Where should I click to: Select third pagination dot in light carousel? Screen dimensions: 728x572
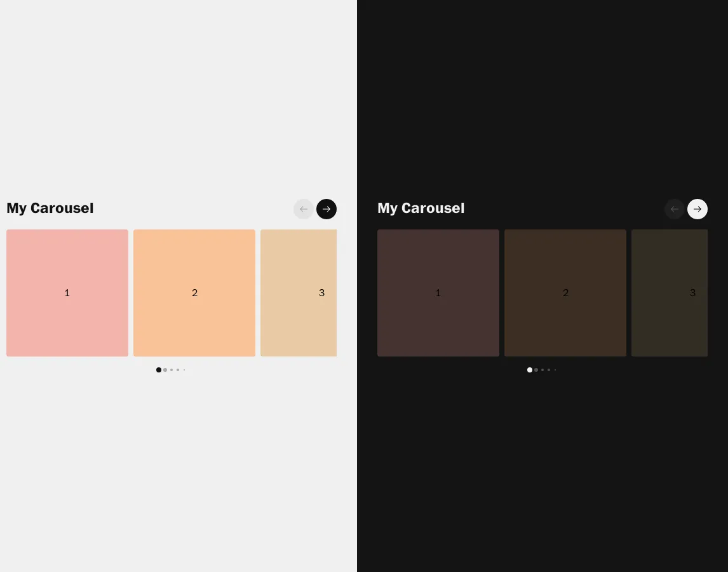172,370
